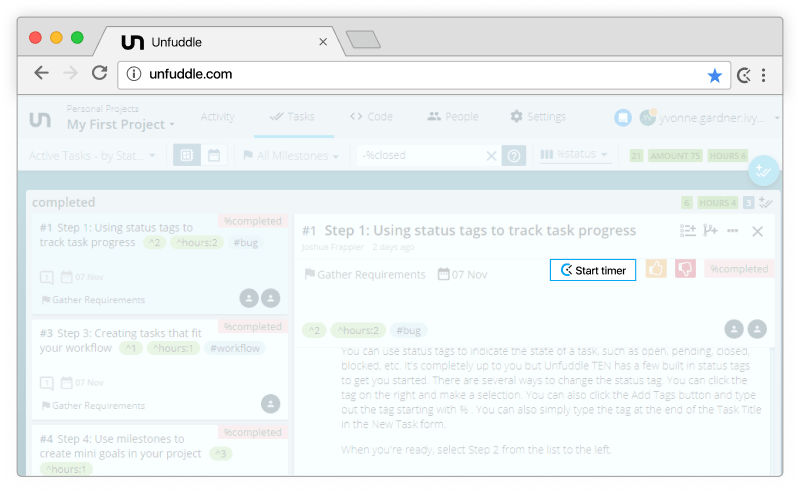The image size is (800, 493).
Task: Bookmark page using the blue star
Action: tap(714, 76)
